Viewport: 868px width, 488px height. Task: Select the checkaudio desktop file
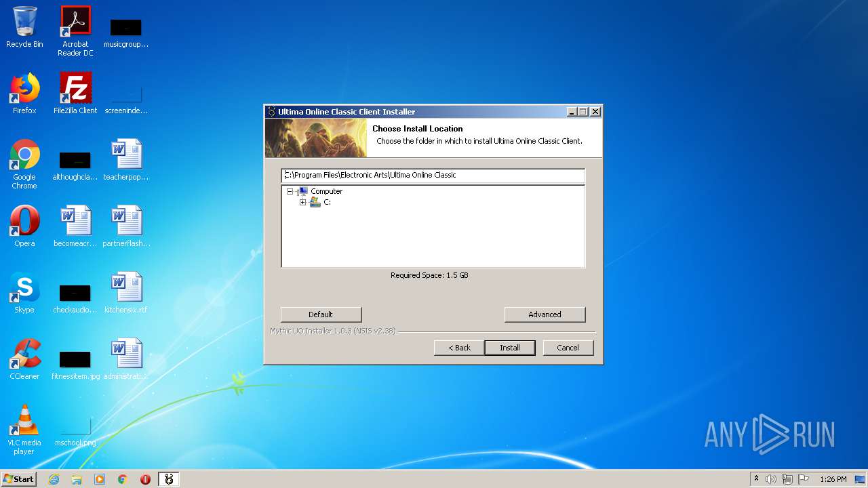(75, 298)
